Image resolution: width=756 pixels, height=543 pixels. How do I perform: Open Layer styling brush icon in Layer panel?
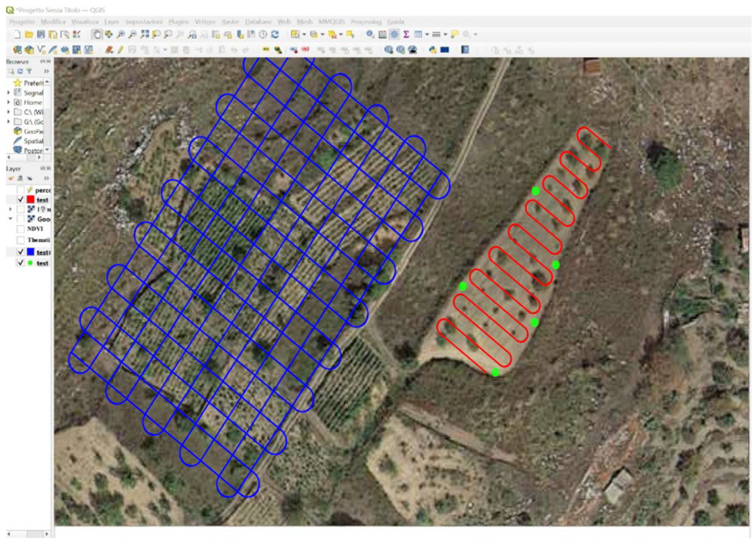(11, 178)
